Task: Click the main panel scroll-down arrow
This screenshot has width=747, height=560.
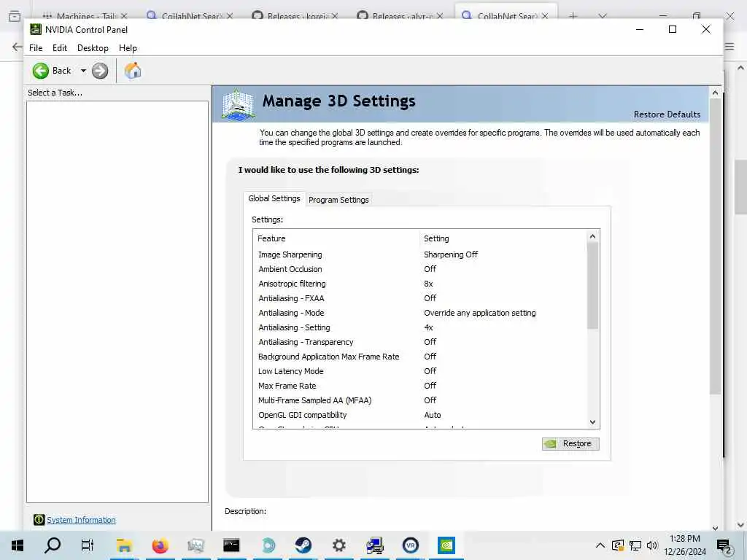Action: pyautogui.click(x=715, y=528)
